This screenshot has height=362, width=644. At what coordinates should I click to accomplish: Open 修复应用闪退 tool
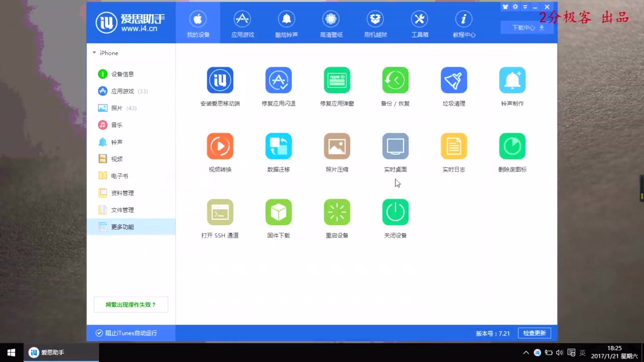(278, 80)
